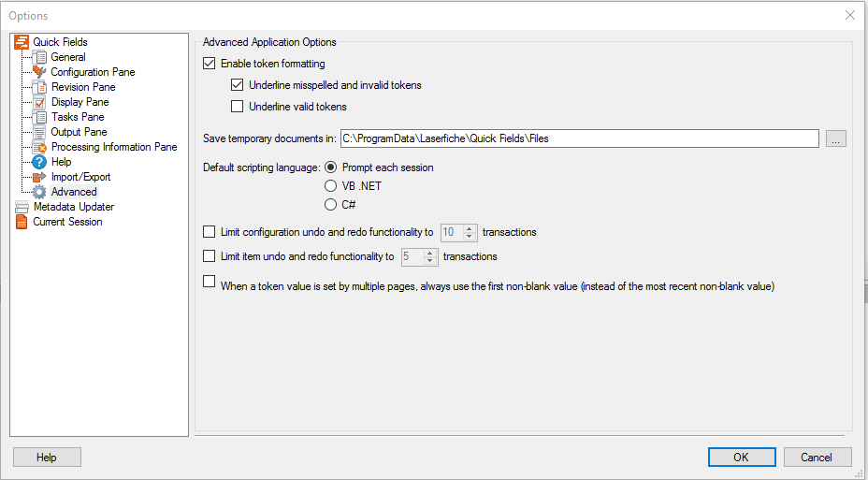
Task: Choose VB .NET scripting language
Action: 330,186
